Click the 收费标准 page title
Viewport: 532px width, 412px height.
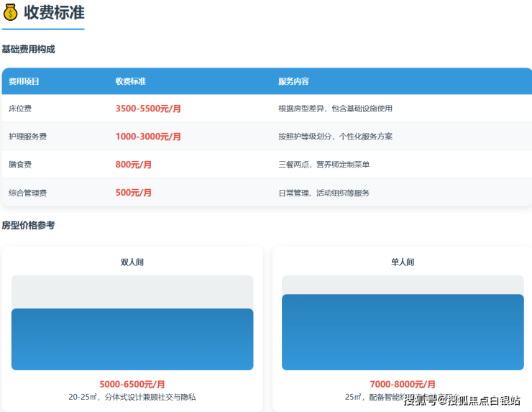(54, 12)
